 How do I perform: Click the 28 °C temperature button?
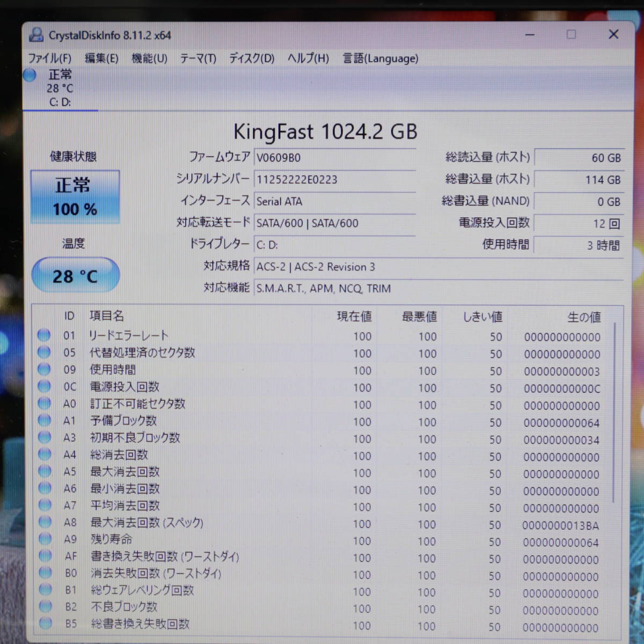(x=75, y=275)
